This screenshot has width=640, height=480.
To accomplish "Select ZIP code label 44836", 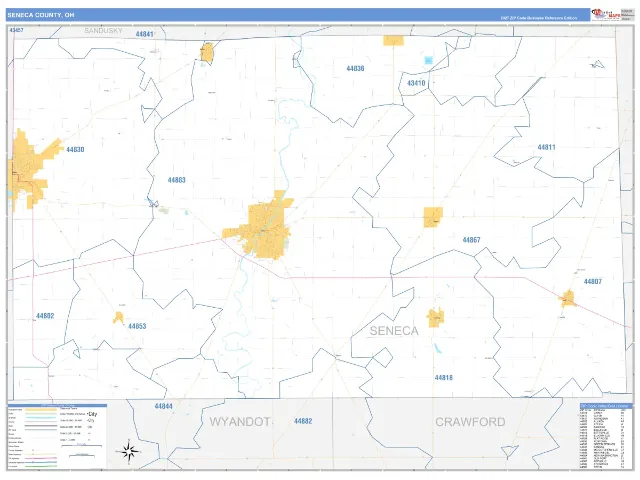I will click(355, 69).
